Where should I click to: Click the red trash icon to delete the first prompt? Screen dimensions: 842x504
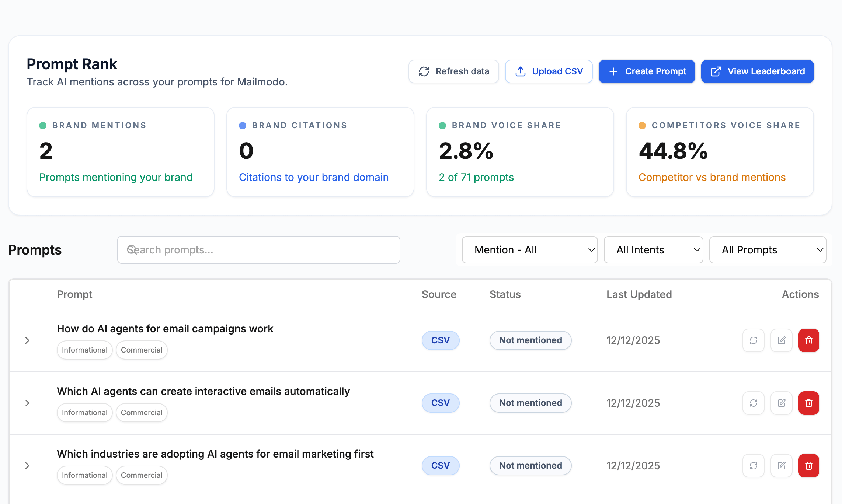[809, 340]
